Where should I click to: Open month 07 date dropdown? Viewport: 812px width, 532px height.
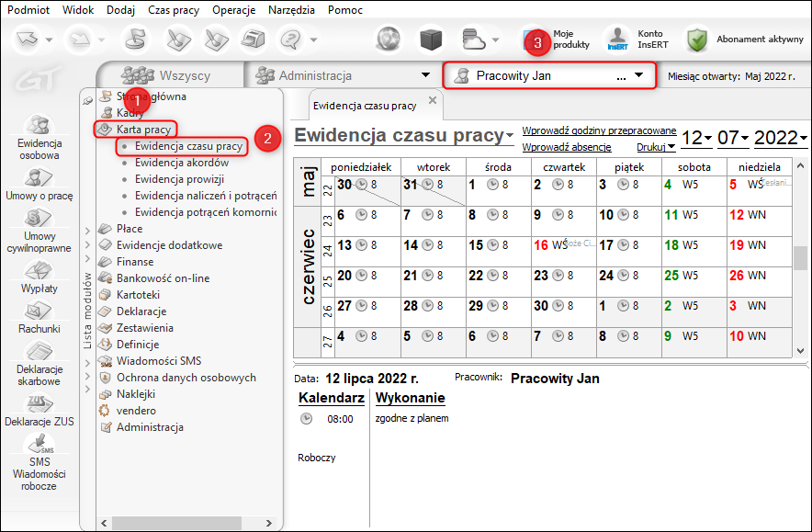[x=745, y=138]
